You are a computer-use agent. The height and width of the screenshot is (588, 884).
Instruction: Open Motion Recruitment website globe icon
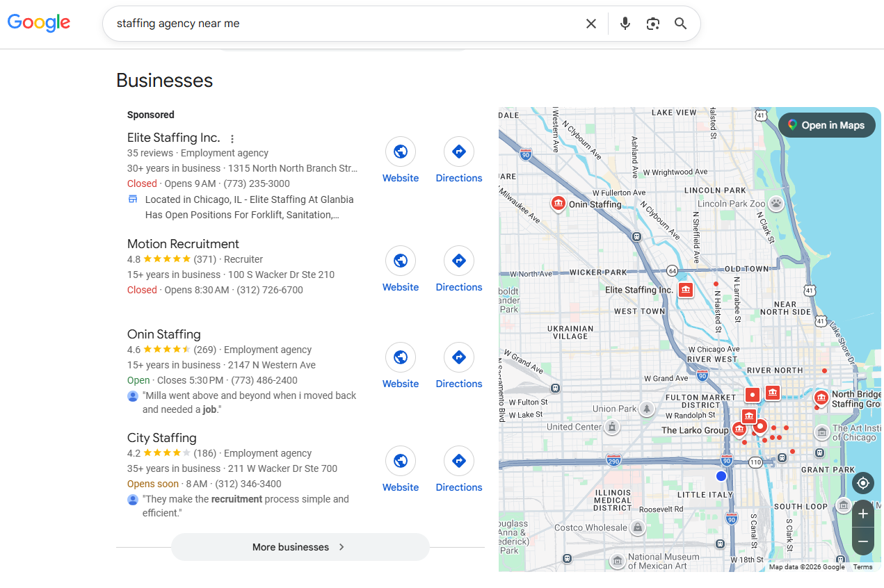(x=401, y=261)
